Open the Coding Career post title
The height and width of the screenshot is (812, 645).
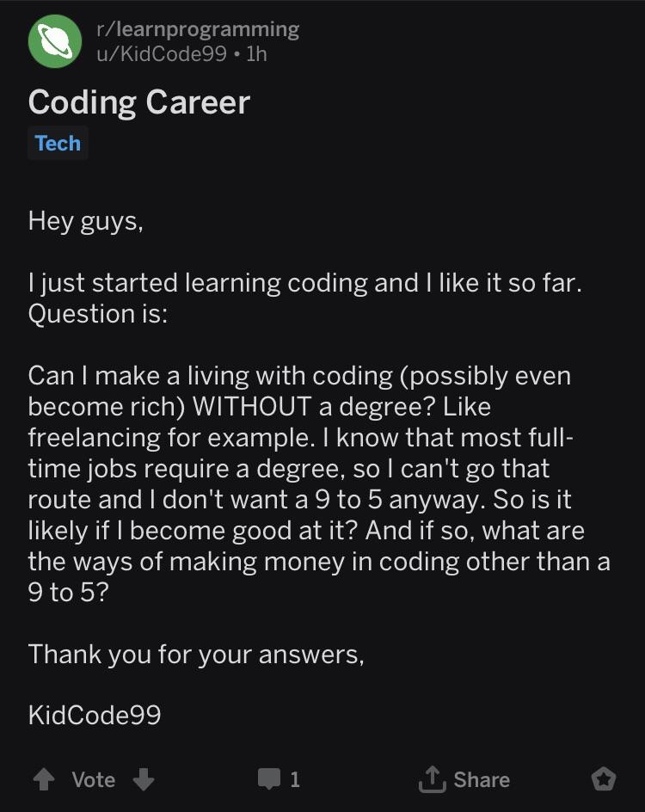coord(139,102)
